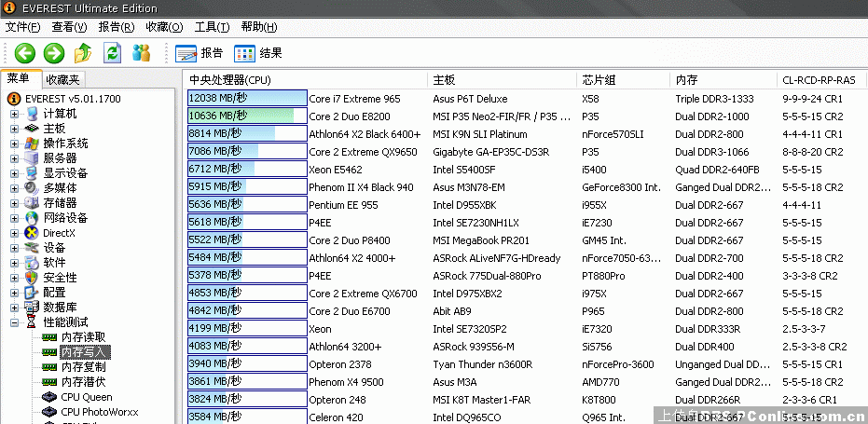The height and width of the screenshot is (424, 868).
Task: Select the 内存复制 benchmark item
Action: tap(83, 367)
